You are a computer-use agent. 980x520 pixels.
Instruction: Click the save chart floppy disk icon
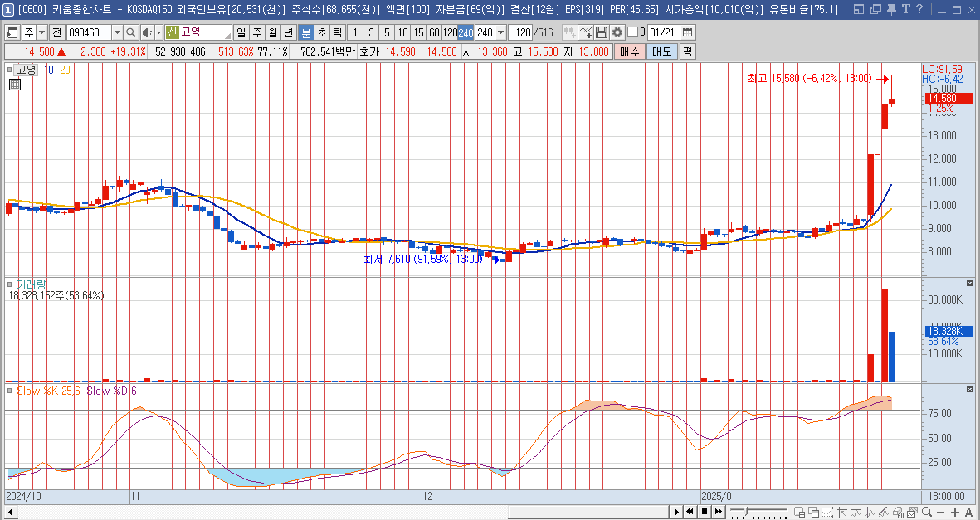[x=602, y=32]
